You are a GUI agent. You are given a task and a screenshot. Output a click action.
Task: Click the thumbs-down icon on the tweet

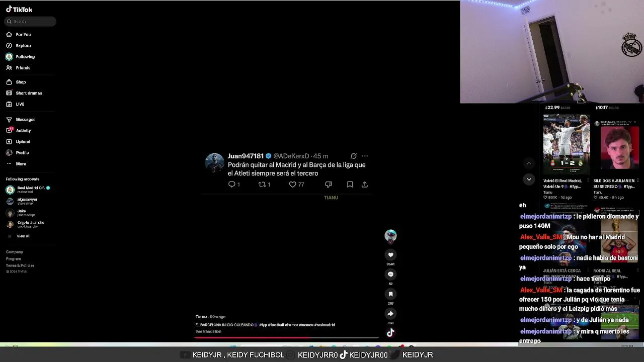point(329,185)
